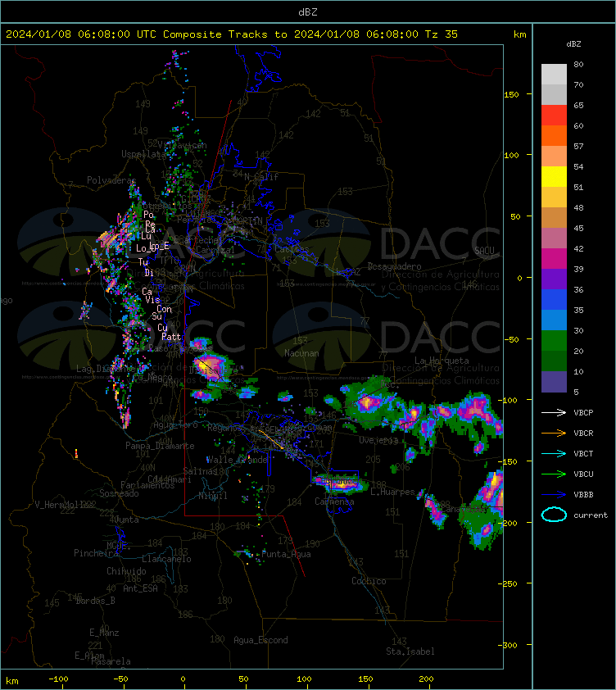This screenshot has height=690, width=616.
Task: Click the blue VBBB arrow in legend
Action: tap(554, 495)
